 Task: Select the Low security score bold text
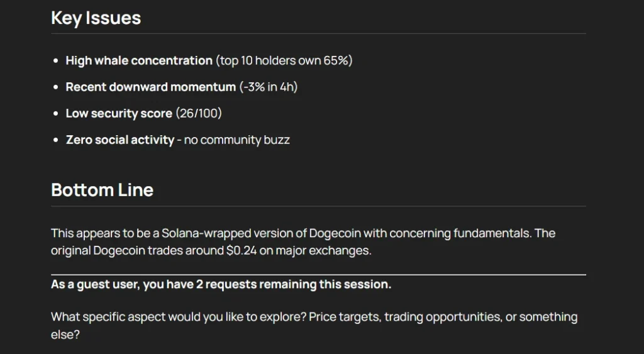click(119, 113)
